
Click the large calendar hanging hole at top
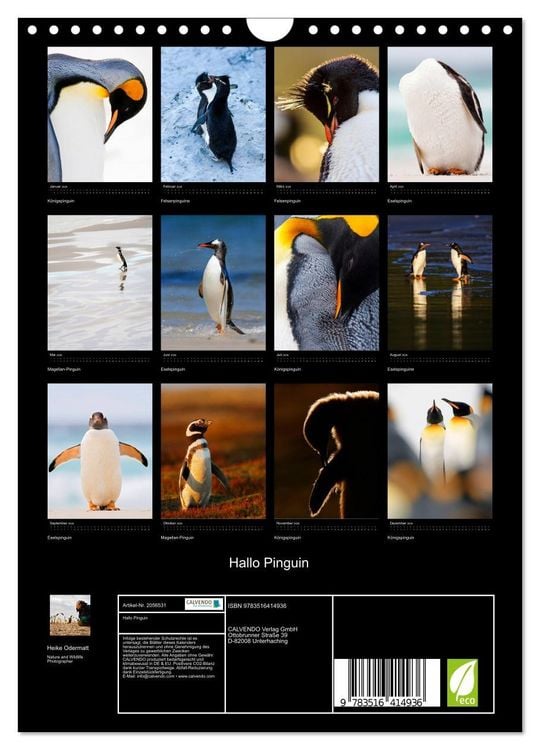coord(270,29)
